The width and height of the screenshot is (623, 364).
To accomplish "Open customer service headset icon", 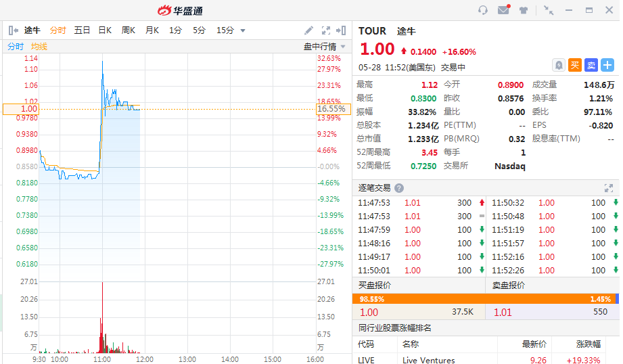I will click(x=483, y=10).
